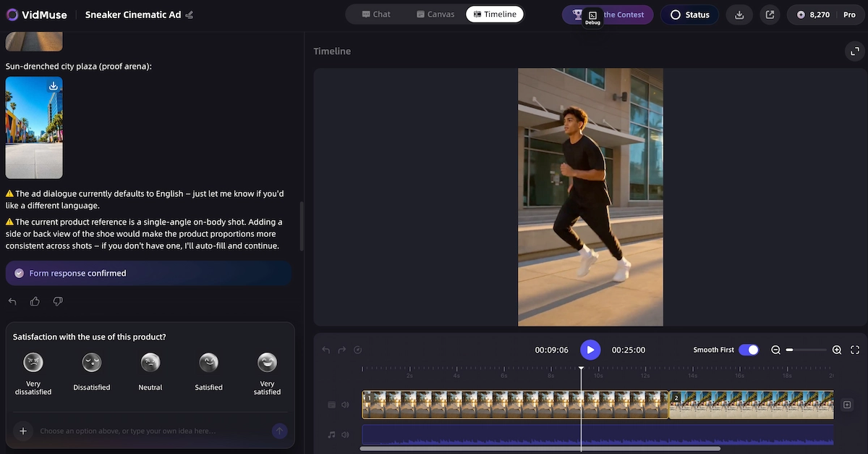Click the 00:09:06 current time

click(x=551, y=350)
